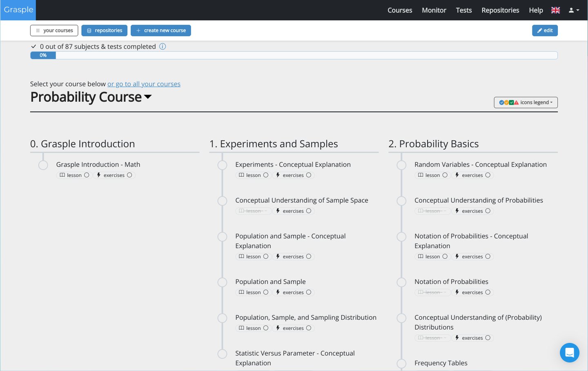Open the chat support bubble icon
This screenshot has width=588, height=371.
coord(570,353)
